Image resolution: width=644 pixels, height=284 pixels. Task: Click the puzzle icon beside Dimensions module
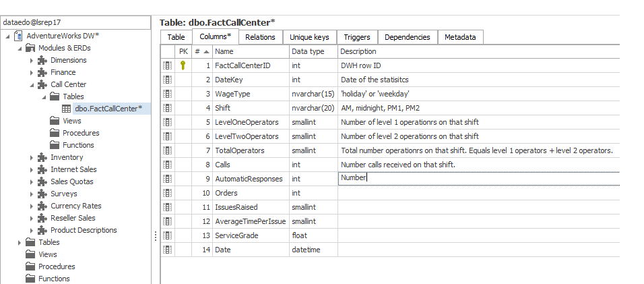point(42,61)
